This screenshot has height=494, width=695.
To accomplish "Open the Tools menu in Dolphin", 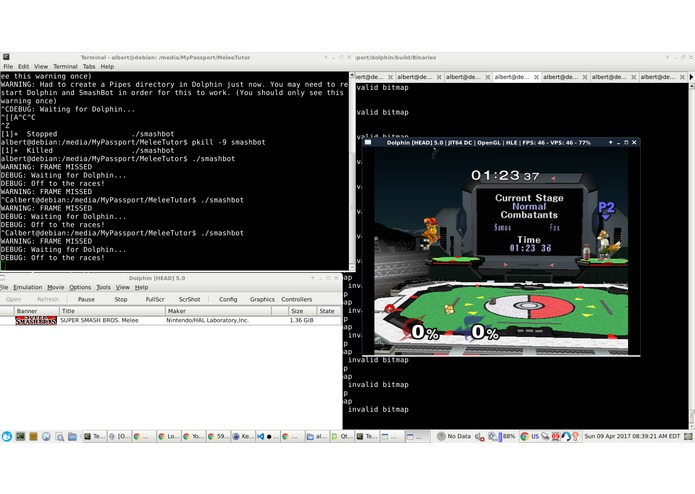I will (x=103, y=288).
